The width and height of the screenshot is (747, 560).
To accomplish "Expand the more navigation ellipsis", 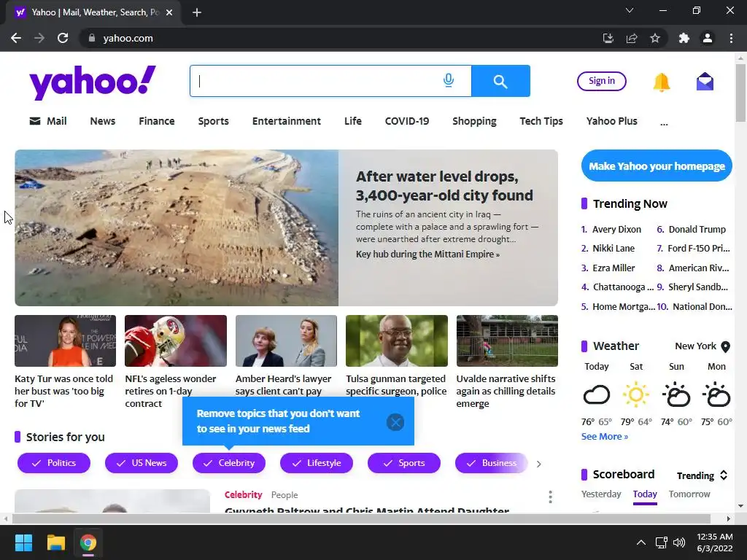I will (x=664, y=122).
